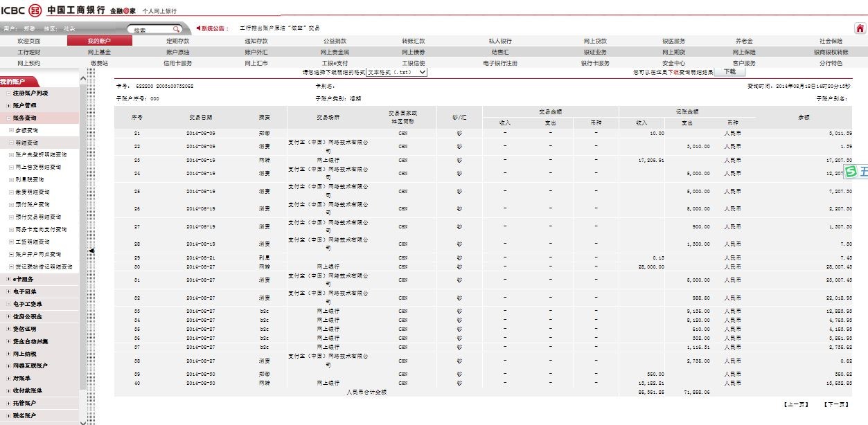Go to next page with 下一页

tap(836, 404)
